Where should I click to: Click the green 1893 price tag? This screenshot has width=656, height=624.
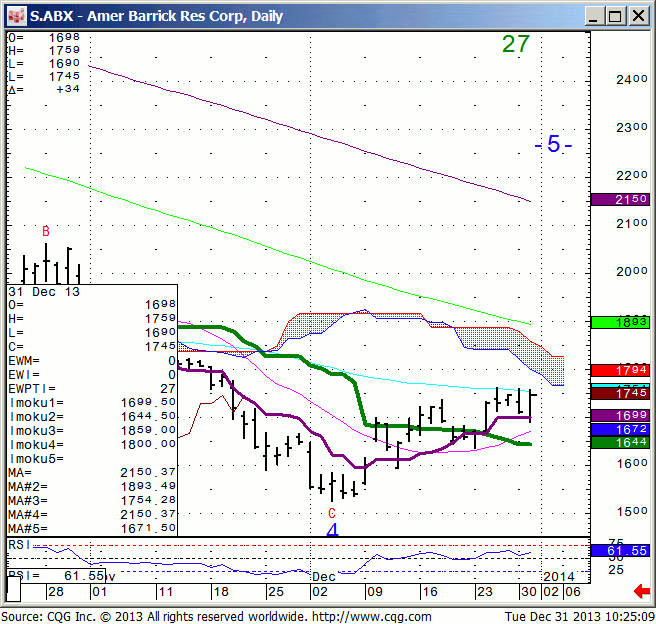tap(620, 322)
